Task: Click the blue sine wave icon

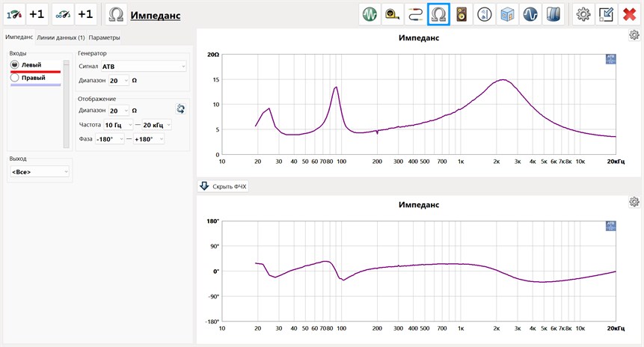Action: pyautogui.click(x=531, y=13)
